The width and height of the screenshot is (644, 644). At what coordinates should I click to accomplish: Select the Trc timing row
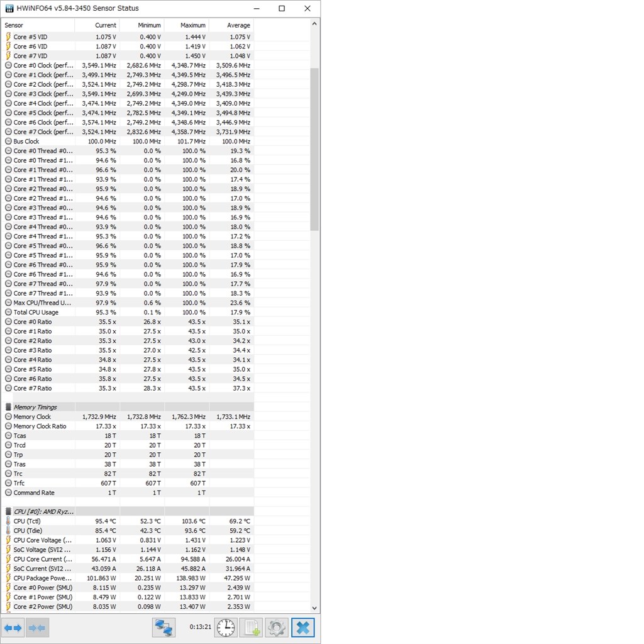(127, 474)
